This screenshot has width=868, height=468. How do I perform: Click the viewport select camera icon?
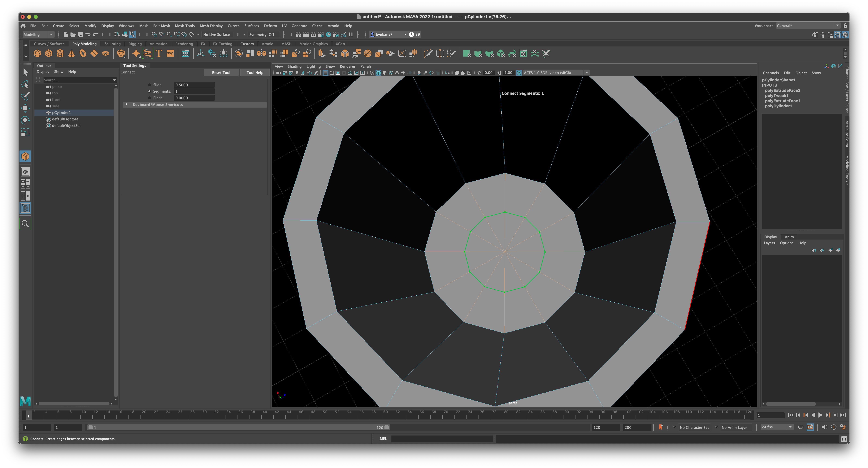[278, 73]
